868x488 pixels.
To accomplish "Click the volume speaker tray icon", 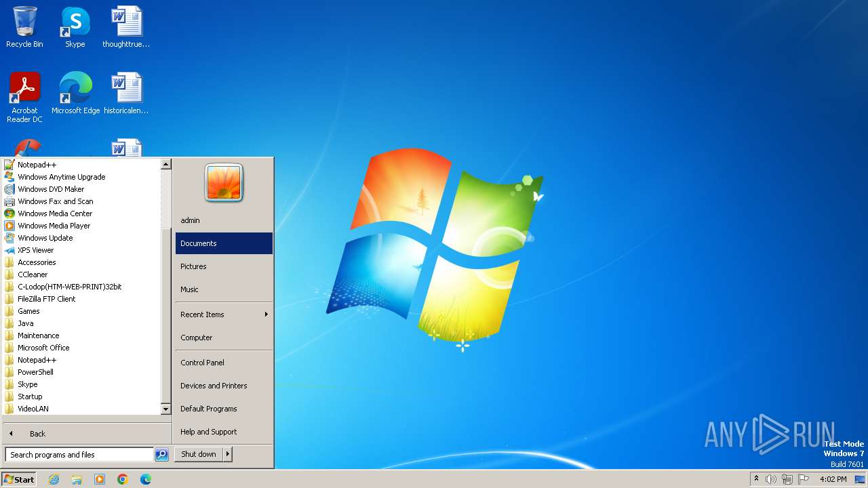I will click(771, 479).
